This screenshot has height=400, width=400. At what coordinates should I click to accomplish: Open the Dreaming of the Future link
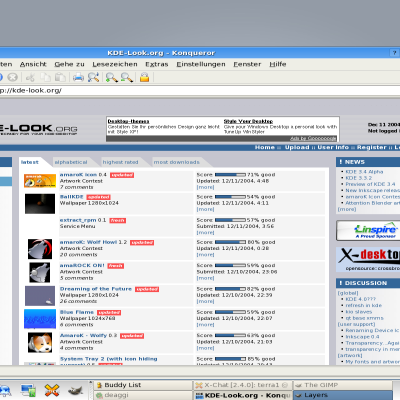pyautogui.click(x=96, y=289)
